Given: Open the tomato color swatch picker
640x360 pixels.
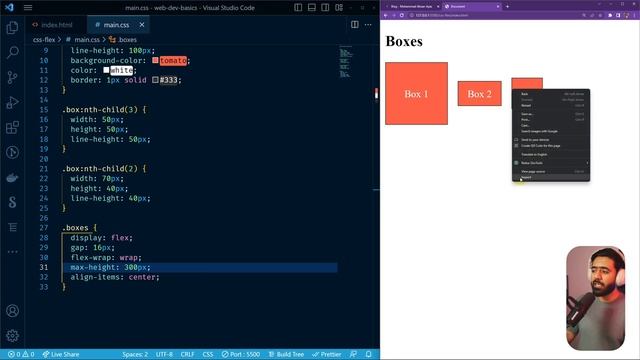Looking at the screenshot, I should (x=155, y=60).
